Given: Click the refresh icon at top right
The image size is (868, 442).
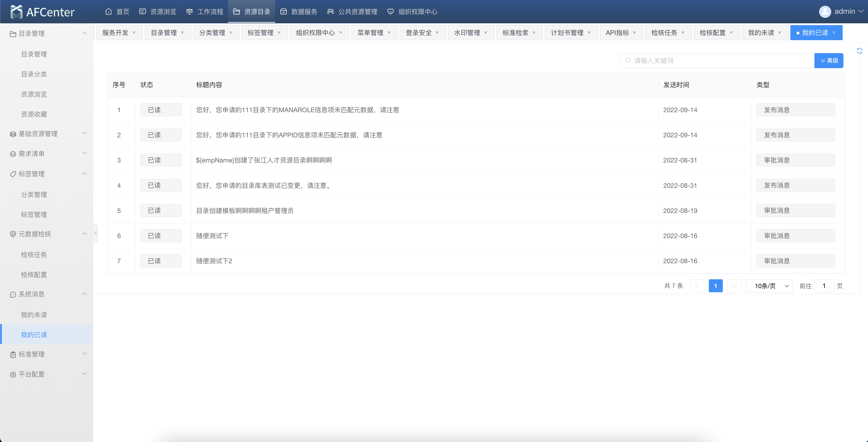Looking at the screenshot, I should pyautogui.click(x=859, y=51).
